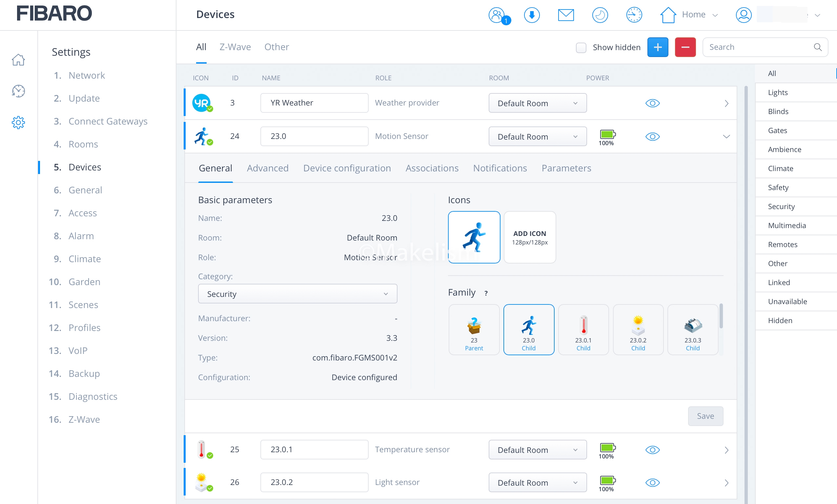
Task: Click the settings gear in left sidebar
Action: pyautogui.click(x=18, y=123)
